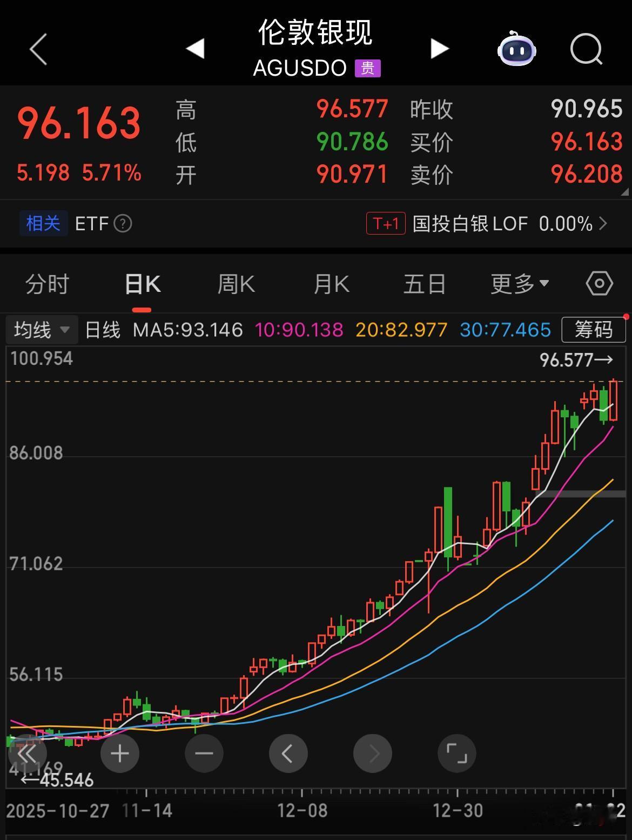
Task: Pan the chart left with the chevron
Action: (288, 753)
